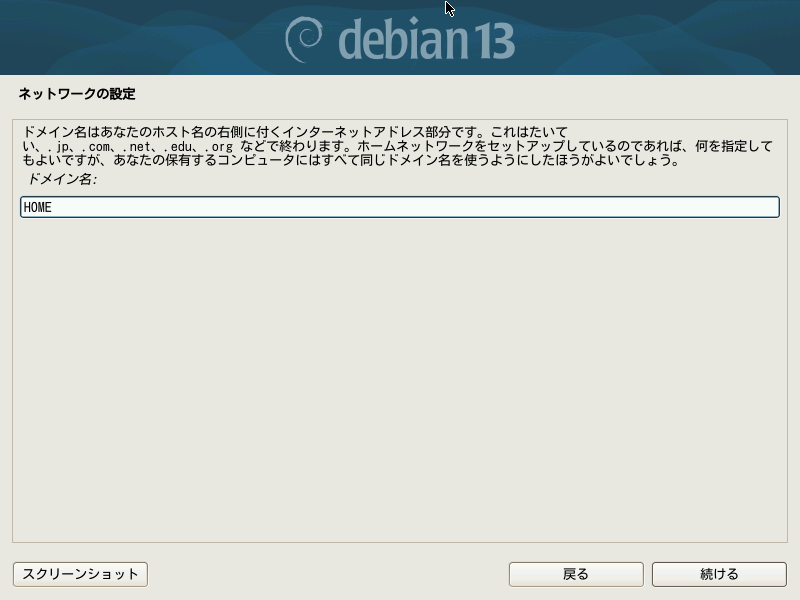Viewport: 800px width, 600px height.
Task: Click the last line of the domain description
Action: [x=351, y=160]
